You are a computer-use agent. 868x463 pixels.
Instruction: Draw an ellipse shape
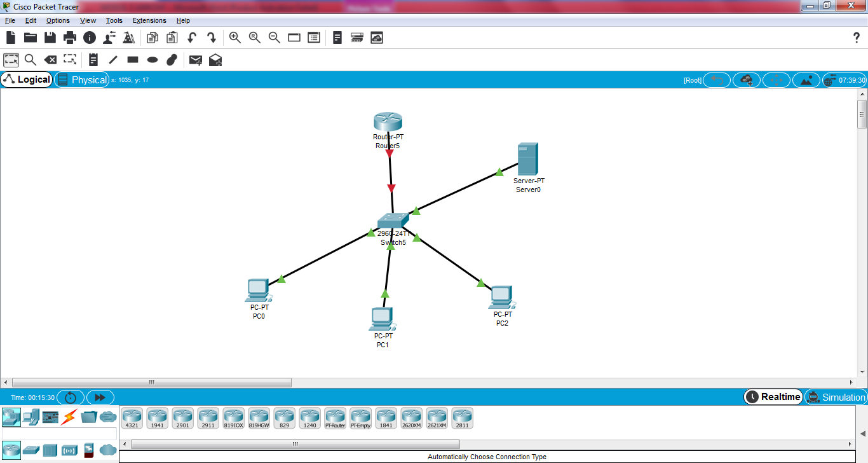tap(153, 60)
